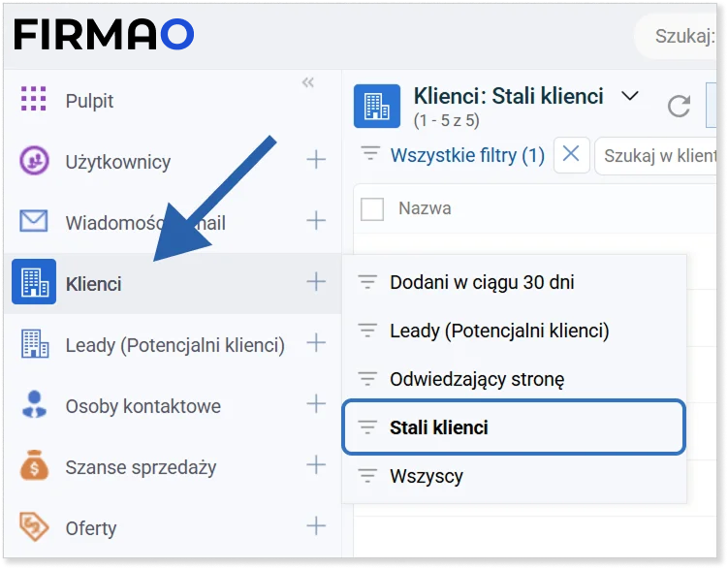This screenshot has height=569, width=728.
Task: Select the Klienci building icon in sidebar
Action: pos(34,283)
